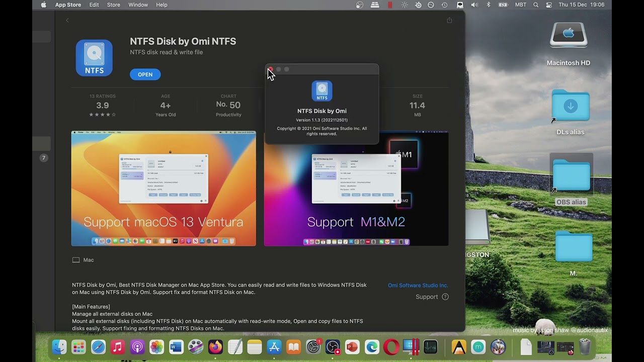Click the chart No. 50 Productivity ranking
Image resolution: width=644 pixels, height=362 pixels.
[228, 106]
